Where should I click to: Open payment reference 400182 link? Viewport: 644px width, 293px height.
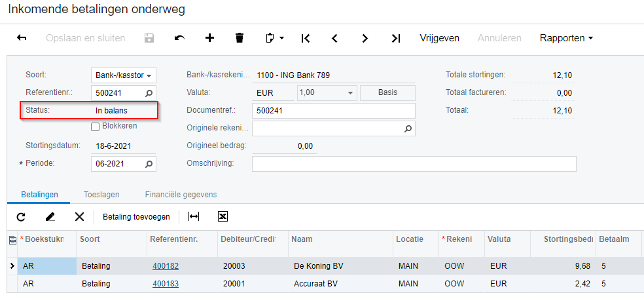[x=166, y=266]
